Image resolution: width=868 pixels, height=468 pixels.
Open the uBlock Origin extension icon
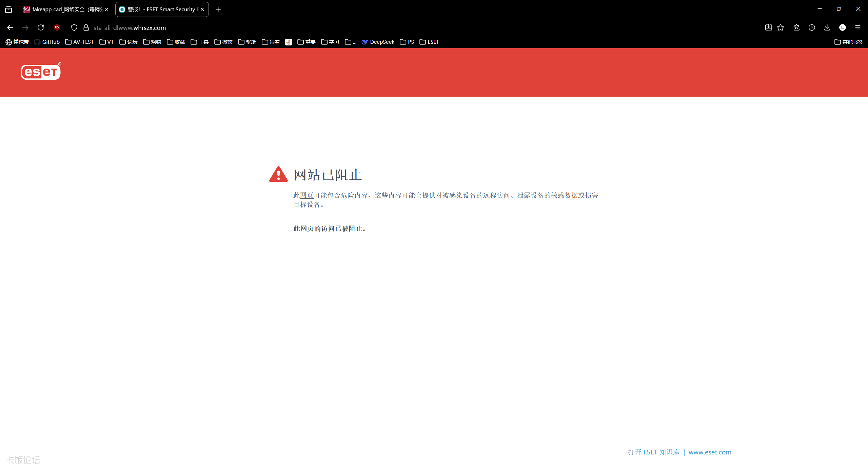57,27
